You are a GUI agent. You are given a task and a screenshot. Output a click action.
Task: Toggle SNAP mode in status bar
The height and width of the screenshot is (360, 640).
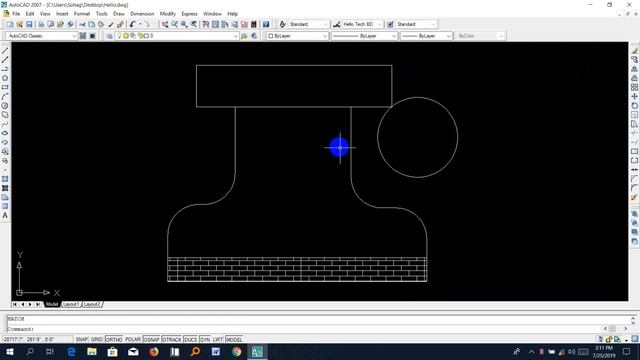tap(82, 340)
